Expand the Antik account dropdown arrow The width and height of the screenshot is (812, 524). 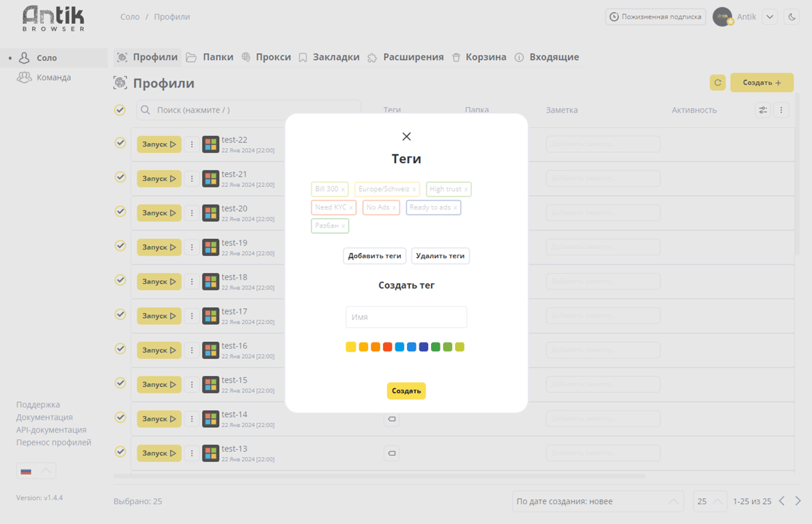770,17
